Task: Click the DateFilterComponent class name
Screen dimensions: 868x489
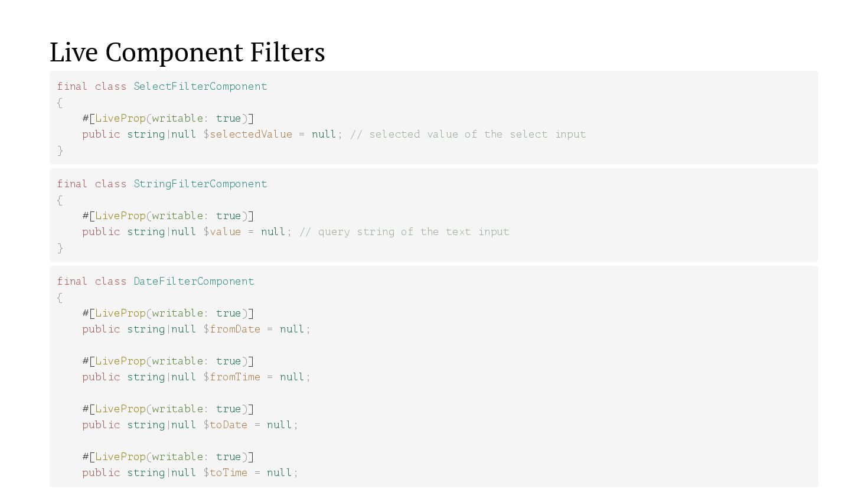Action: coord(194,281)
